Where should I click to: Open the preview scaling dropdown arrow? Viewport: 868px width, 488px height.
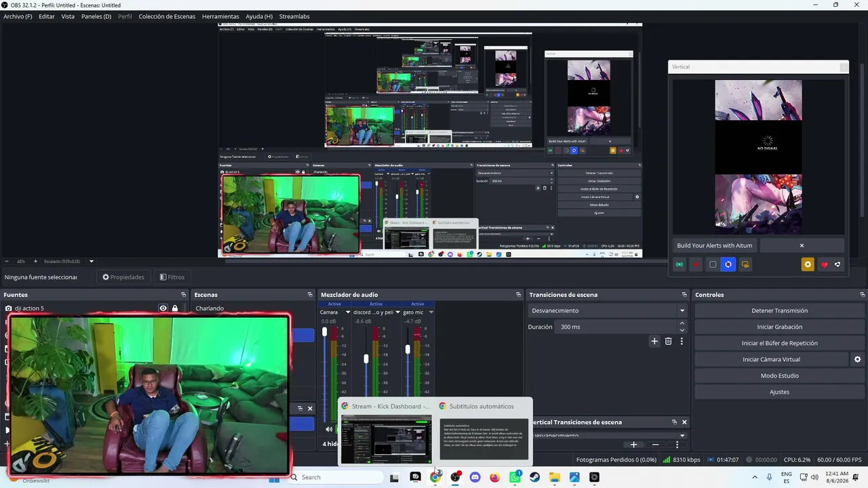point(92,261)
